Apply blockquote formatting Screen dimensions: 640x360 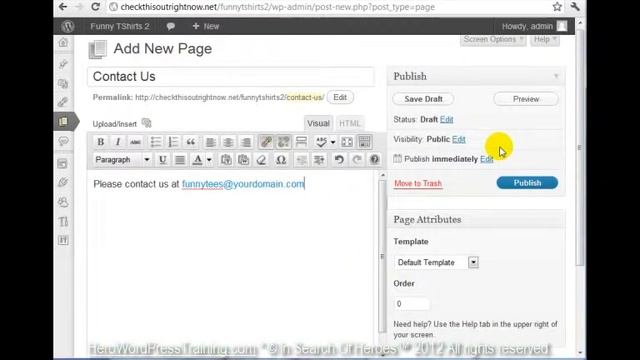coord(191,142)
